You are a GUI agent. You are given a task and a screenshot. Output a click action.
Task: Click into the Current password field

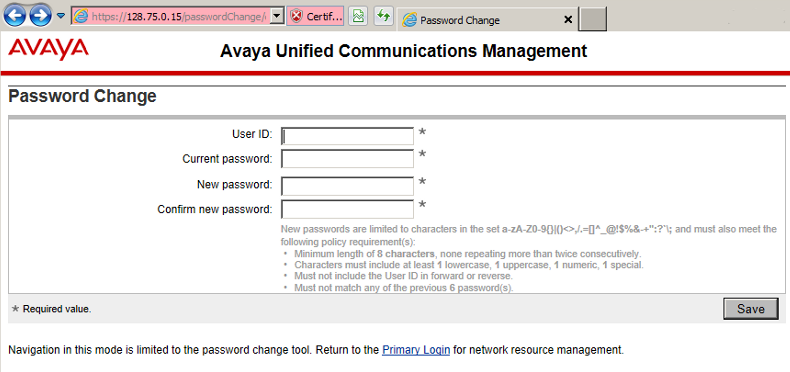tap(348, 159)
